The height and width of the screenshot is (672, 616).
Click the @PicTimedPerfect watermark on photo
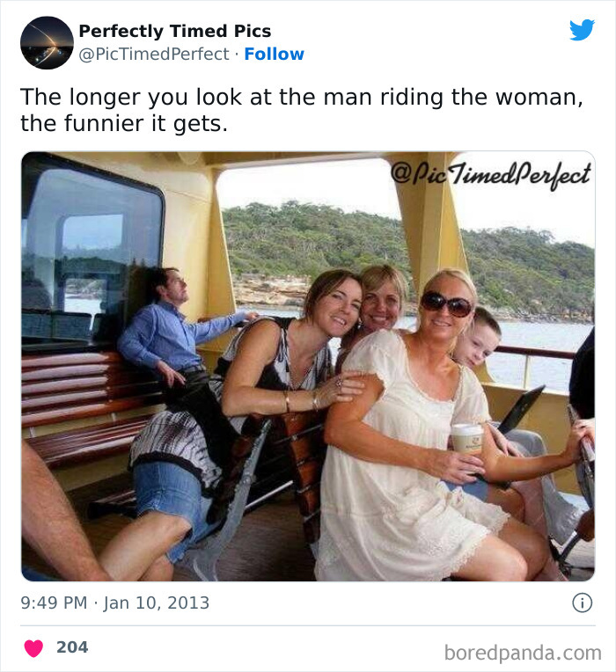tap(490, 174)
